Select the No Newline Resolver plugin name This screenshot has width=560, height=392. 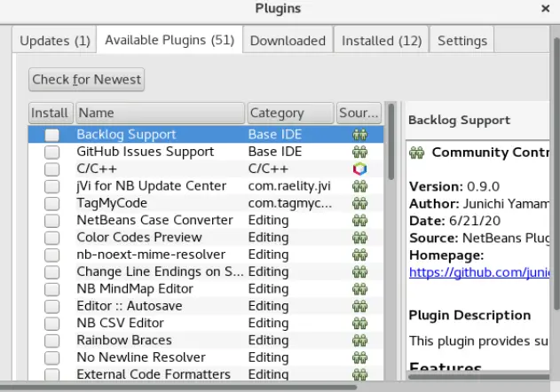141,357
